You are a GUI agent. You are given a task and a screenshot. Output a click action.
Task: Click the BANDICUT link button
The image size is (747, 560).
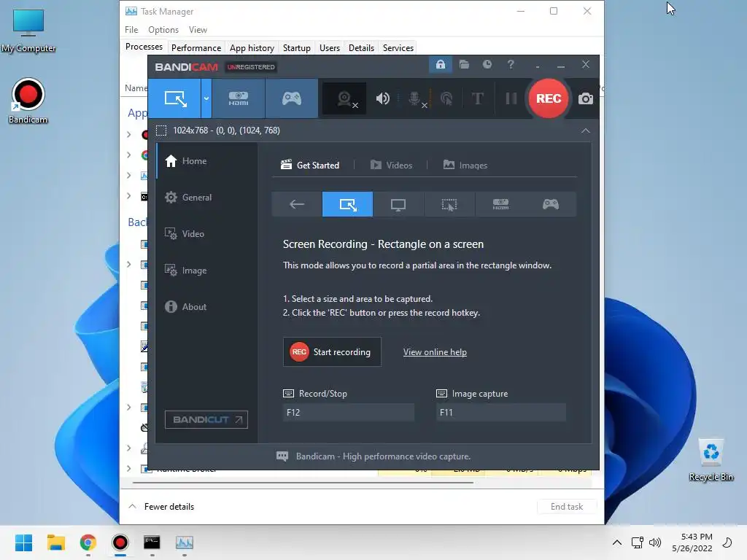[206, 419]
